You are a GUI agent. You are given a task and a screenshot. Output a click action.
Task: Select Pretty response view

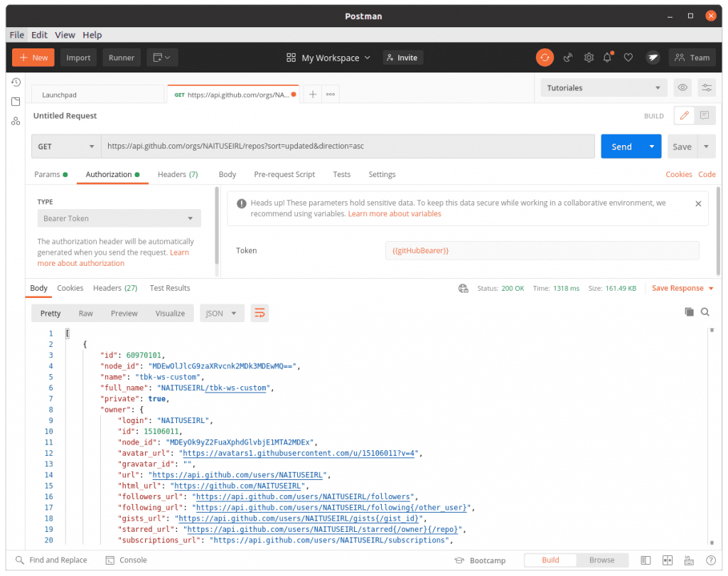50,313
